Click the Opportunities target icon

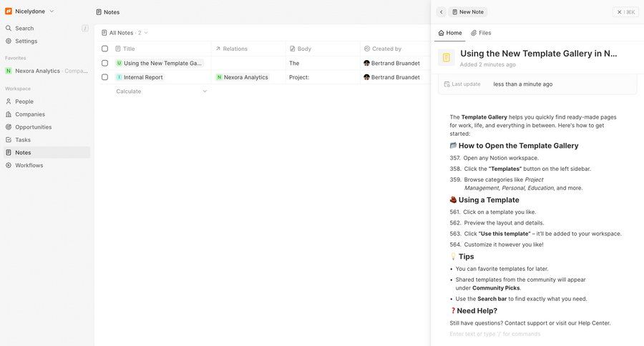coord(8,127)
